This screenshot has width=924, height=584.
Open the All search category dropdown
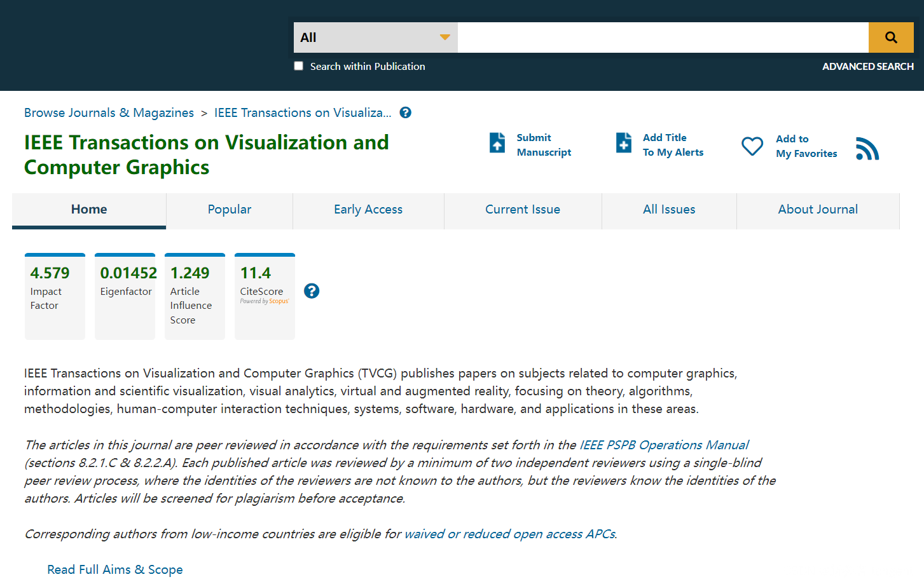(375, 37)
